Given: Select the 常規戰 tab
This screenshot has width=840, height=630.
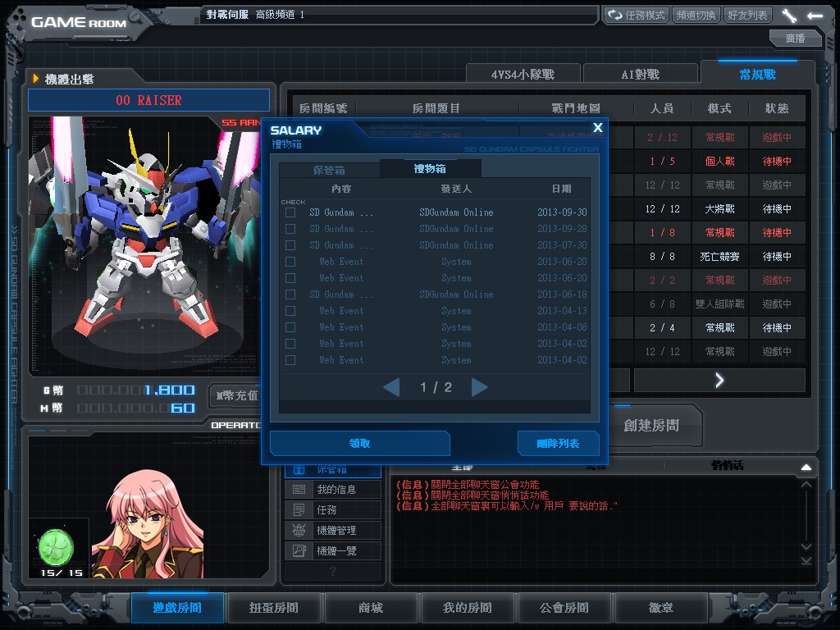Looking at the screenshot, I should pos(757,74).
